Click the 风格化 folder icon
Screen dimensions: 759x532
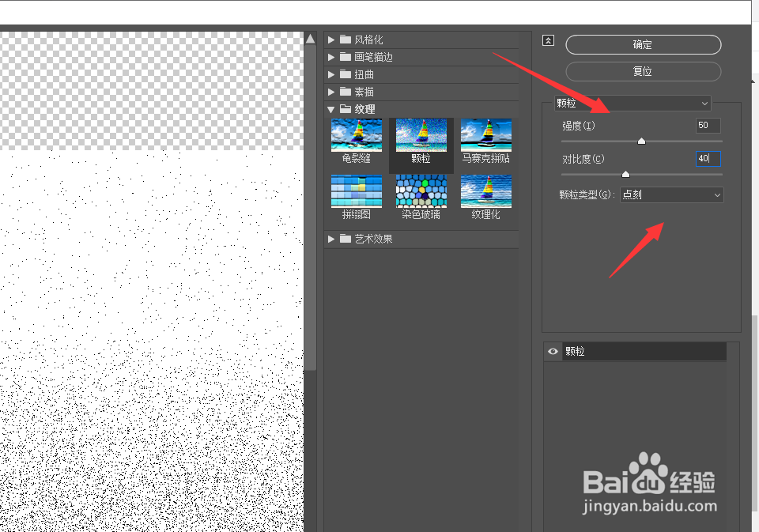346,40
